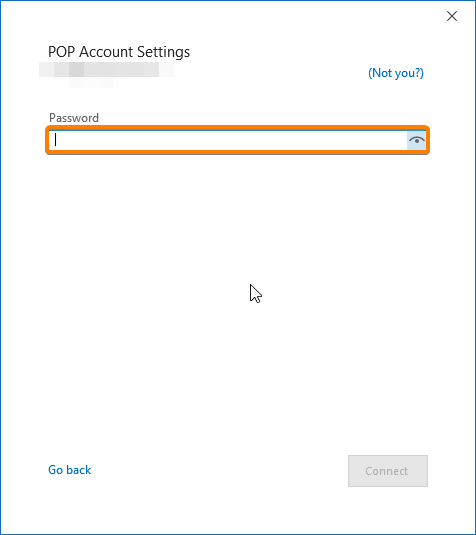Return to the previous step with Go back
This screenshot has height=535, width=476.
click(70, 470)
